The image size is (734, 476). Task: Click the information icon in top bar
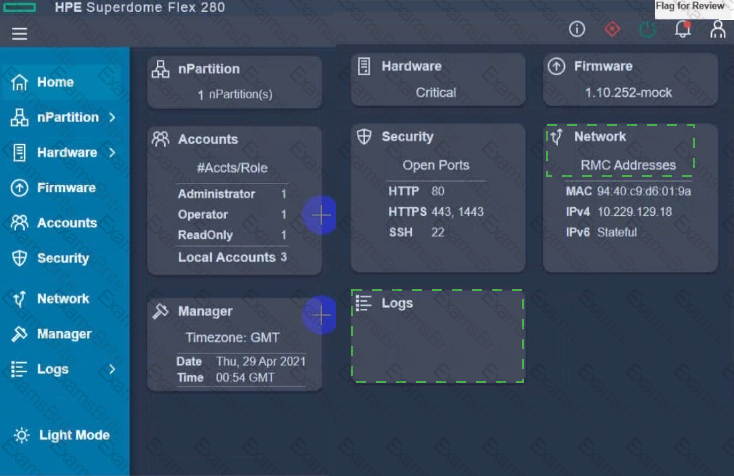click(x=577, y=30)
